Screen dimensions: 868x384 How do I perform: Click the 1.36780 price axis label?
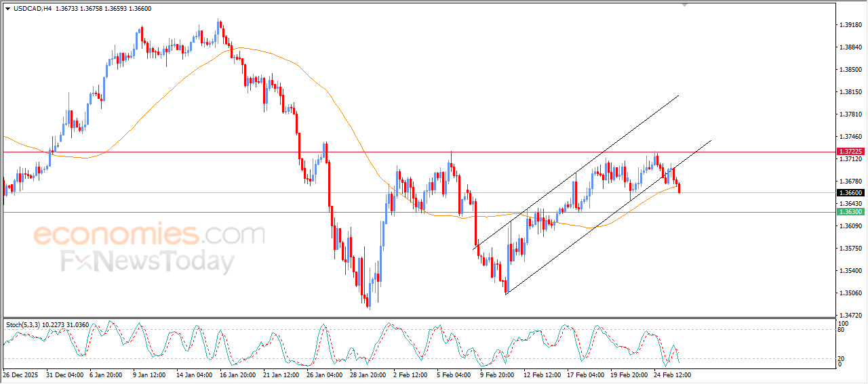pyautogui.click(x=850, y=182)
